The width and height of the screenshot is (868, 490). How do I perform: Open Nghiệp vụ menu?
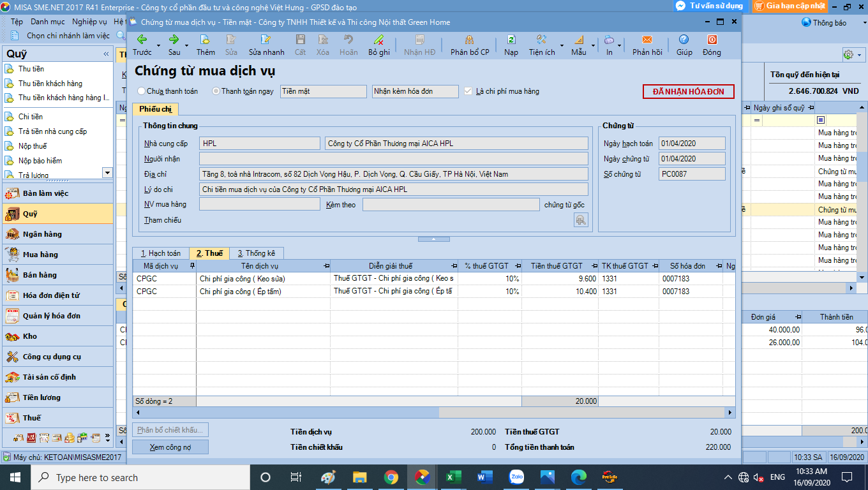point(89,22)
